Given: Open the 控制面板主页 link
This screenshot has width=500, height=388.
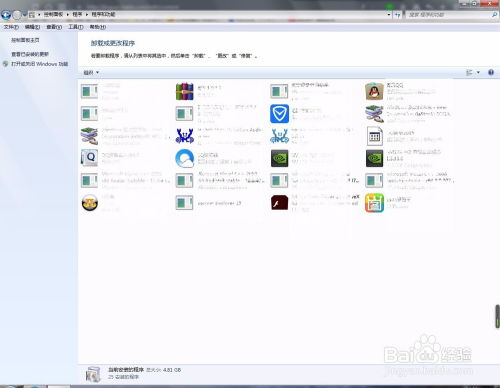Looking at the screenshot, I should 25,40.
